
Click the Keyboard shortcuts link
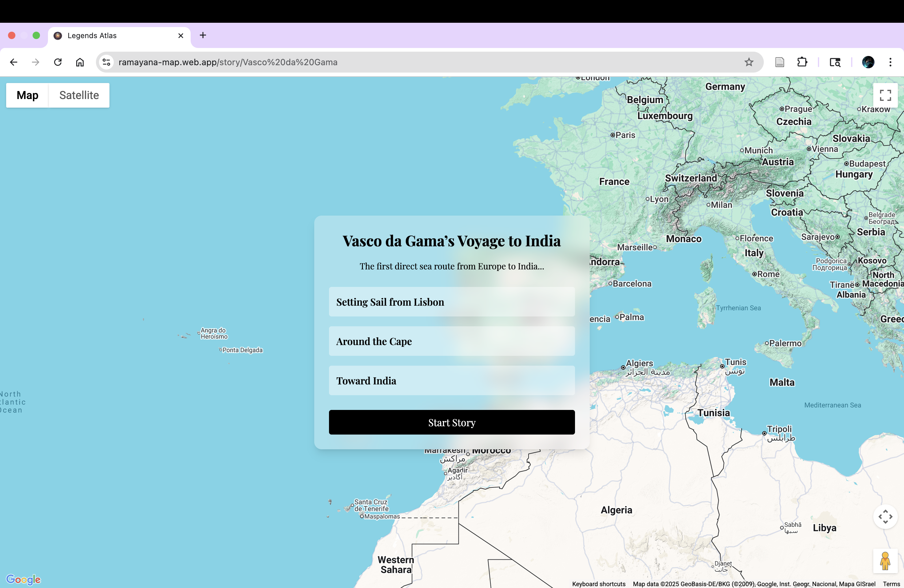pos(599,584)
